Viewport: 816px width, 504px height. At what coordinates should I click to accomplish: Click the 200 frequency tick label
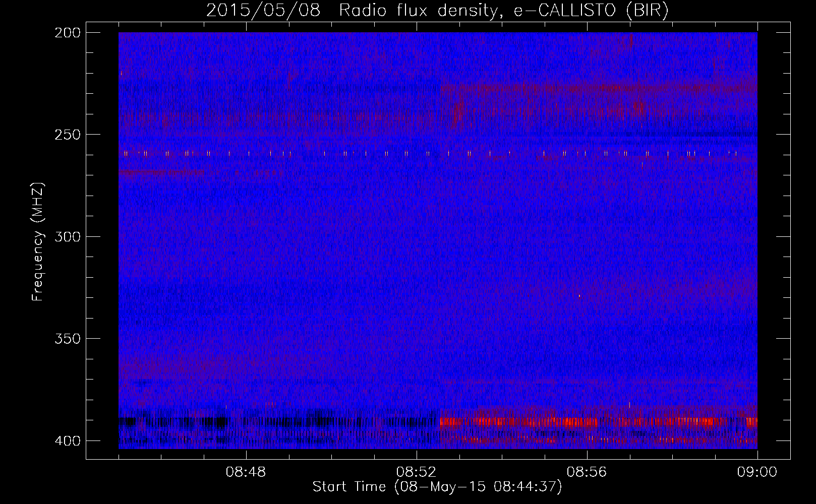tap(68, 33)
